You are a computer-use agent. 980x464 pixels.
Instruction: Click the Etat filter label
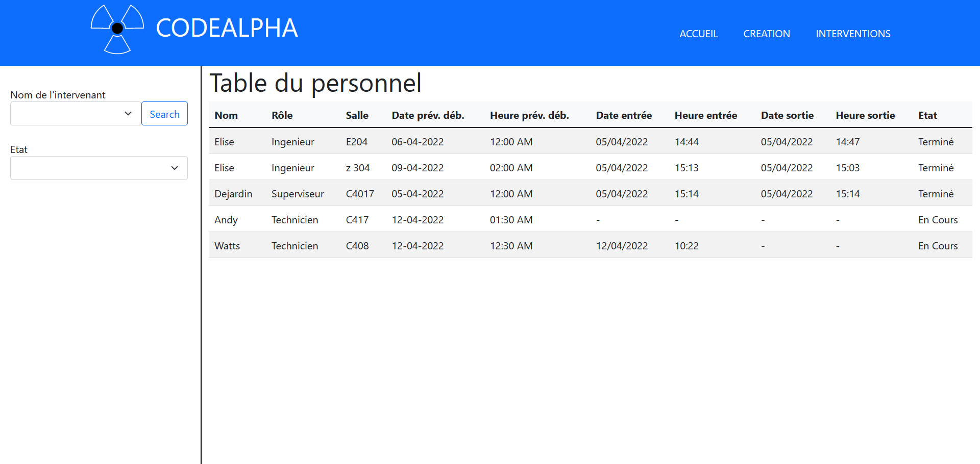pos(19,149)
